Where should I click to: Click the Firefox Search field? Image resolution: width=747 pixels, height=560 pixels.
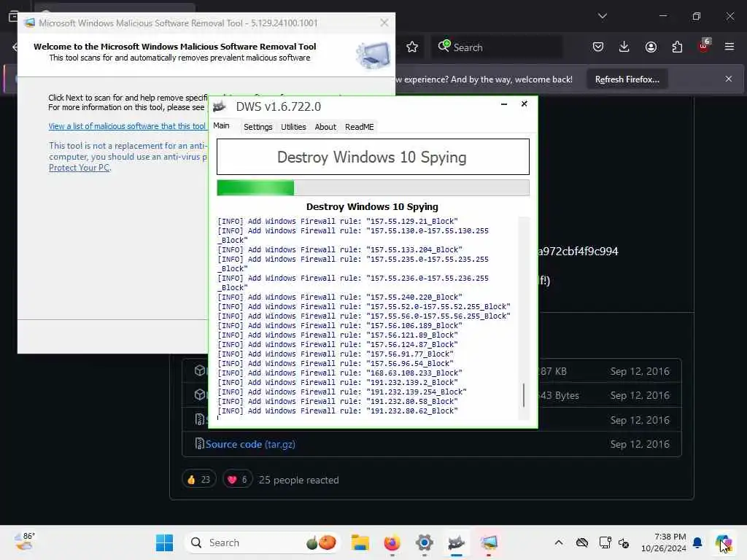click(497, 47)
